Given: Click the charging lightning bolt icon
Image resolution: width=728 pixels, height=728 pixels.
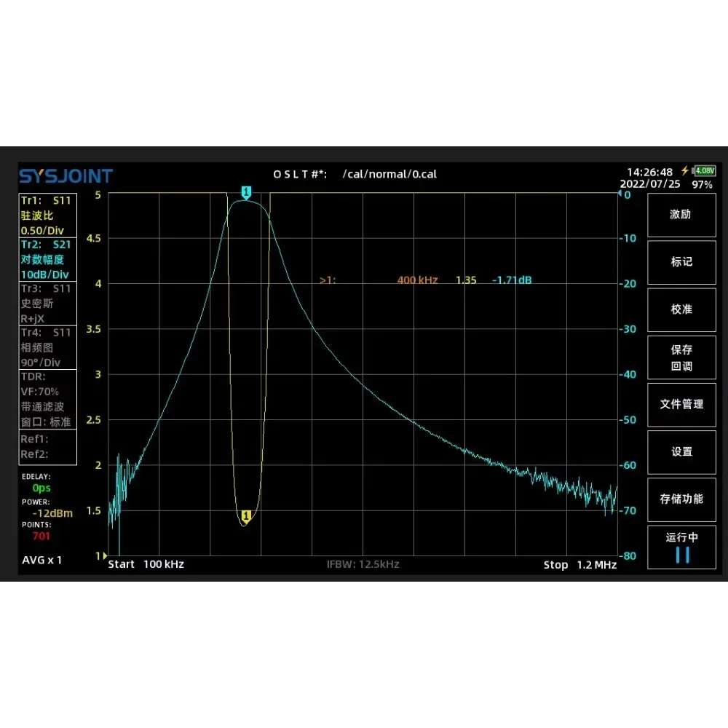Looking at the screenshot, I should tap(685, 170).
